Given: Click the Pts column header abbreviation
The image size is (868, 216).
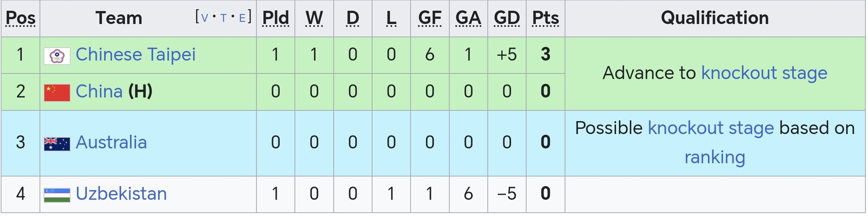Looking at the screenshot, I should click(546, 18).
